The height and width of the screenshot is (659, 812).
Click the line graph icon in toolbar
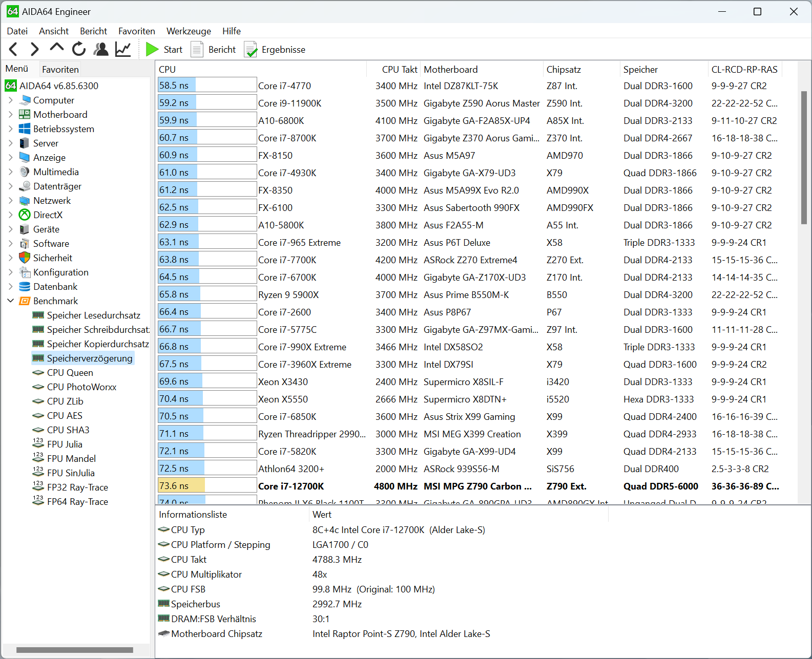123,50
